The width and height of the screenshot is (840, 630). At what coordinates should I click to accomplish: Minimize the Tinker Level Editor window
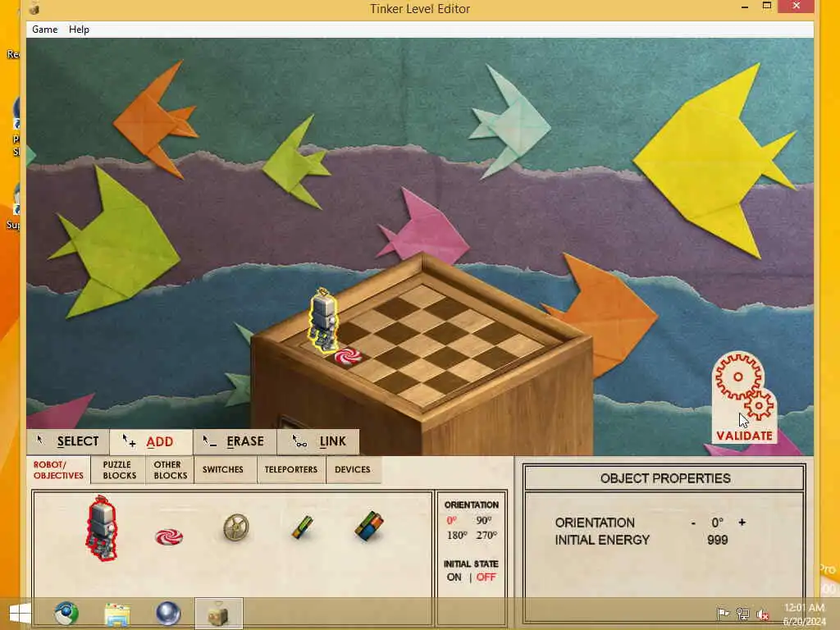pyautogui.click(x=745, y=7)
